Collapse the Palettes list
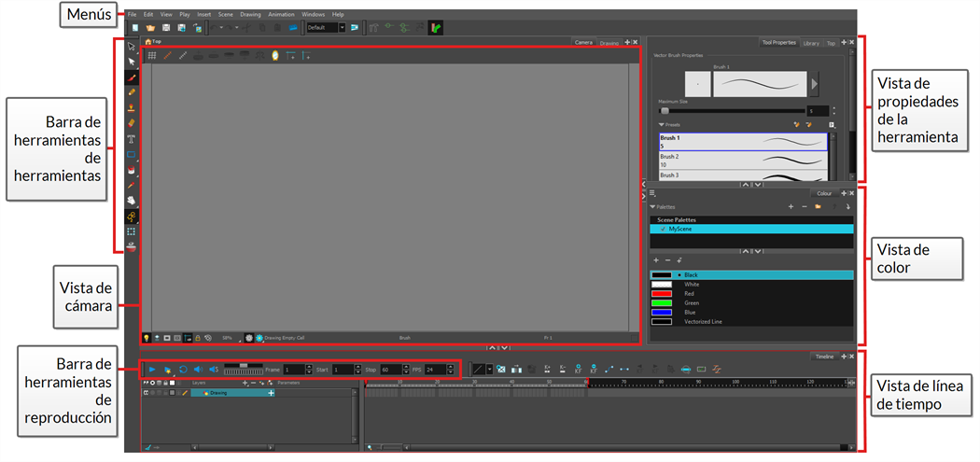This screenshot has height=462, width=980. point(653,206)
